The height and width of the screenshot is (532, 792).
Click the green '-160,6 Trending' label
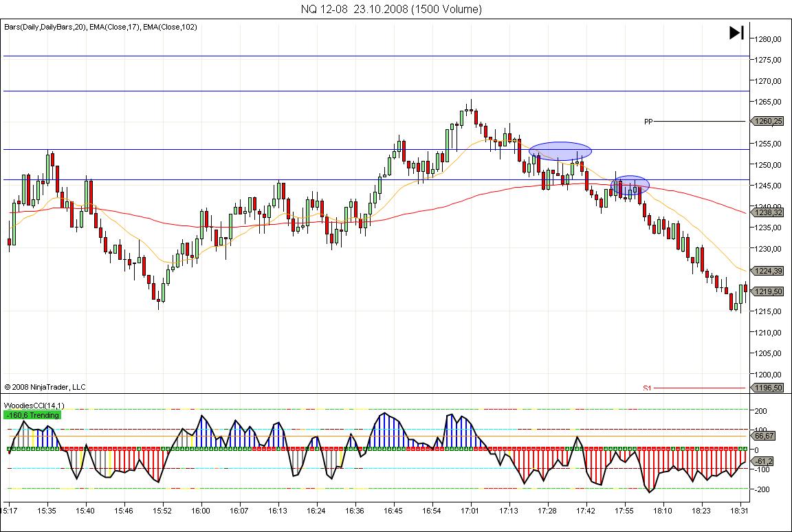[x=32, y=415]
